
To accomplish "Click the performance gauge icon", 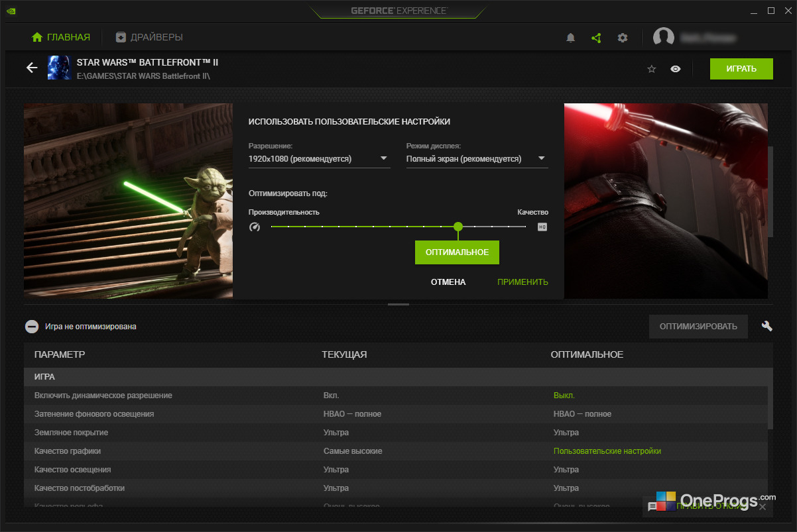I will (255, 227).
